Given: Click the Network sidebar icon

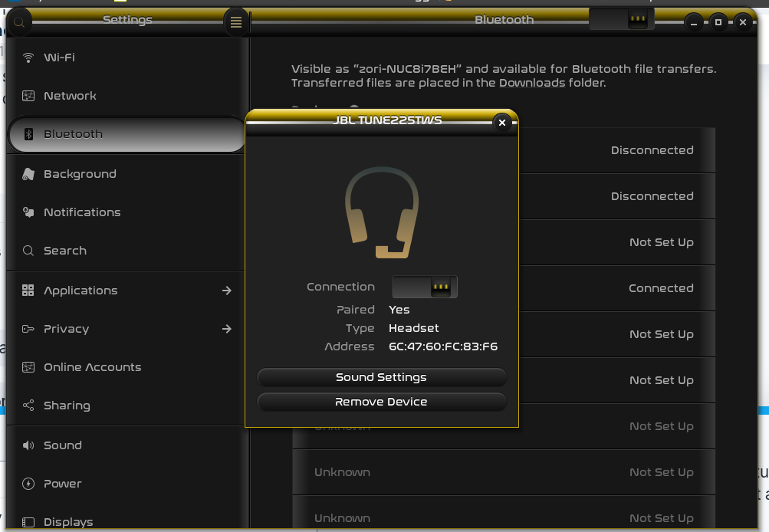Looking at the screenshot, I should 28,96.
